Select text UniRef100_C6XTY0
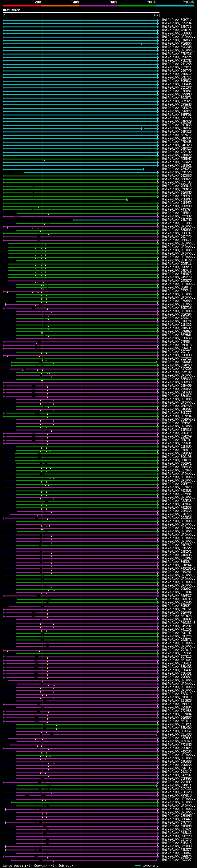Screen dimensions: 197x868 pos(176,236)
